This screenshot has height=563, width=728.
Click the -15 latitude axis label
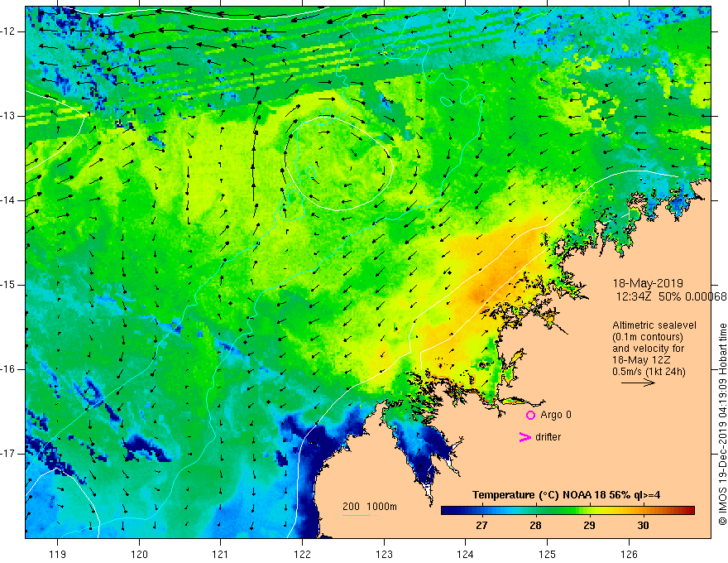click(x=9, y=285)
